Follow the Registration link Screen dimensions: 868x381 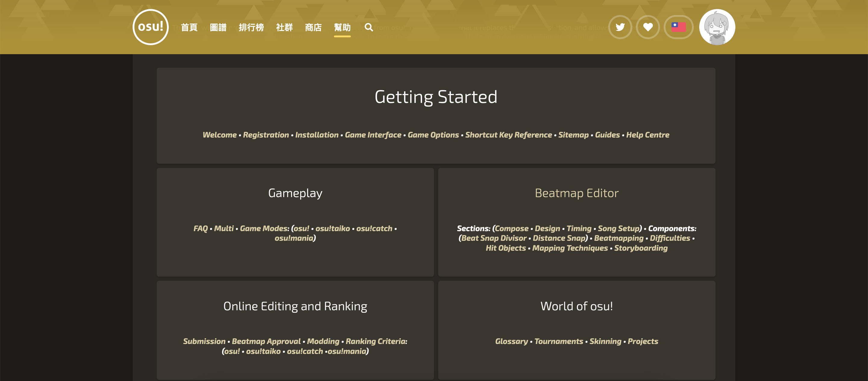coord(266,135)
